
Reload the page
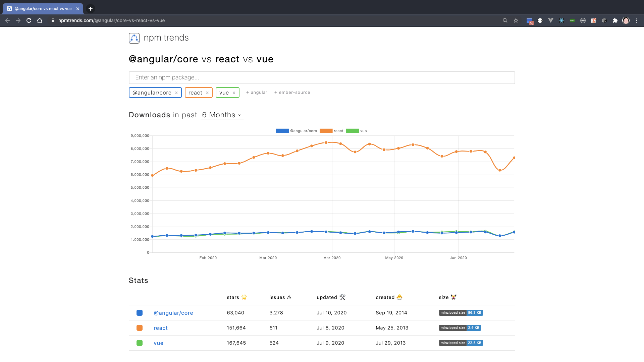pyautogui.click(x=29, y=20)
